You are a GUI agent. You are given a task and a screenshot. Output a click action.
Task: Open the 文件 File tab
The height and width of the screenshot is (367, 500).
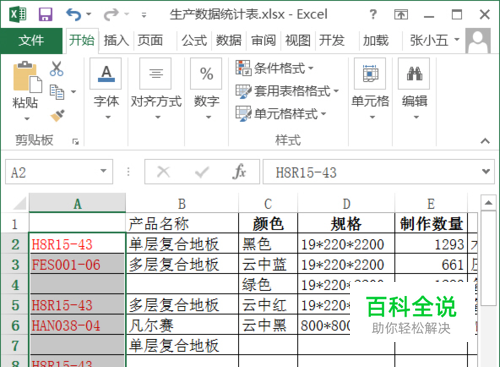31,41
